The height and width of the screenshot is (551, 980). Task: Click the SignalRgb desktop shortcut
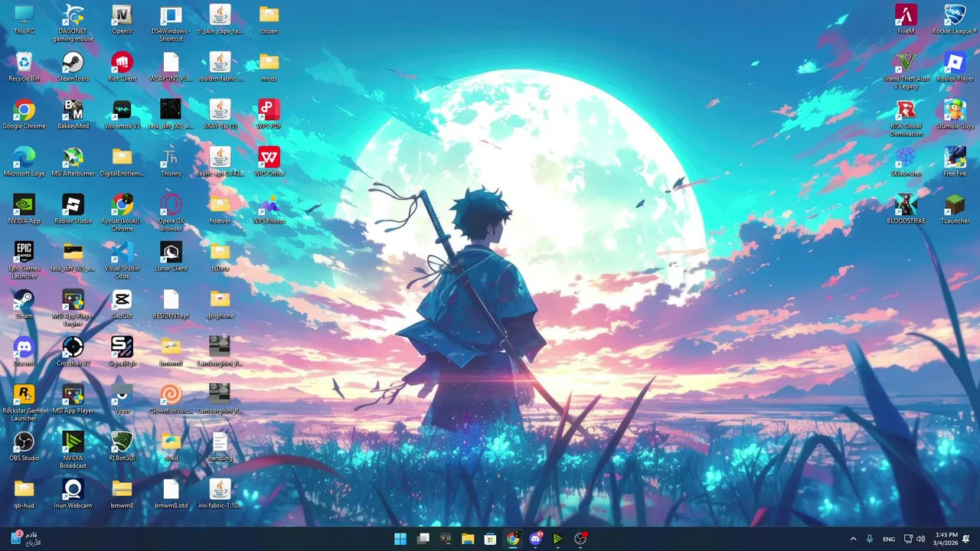click(122, 352)
